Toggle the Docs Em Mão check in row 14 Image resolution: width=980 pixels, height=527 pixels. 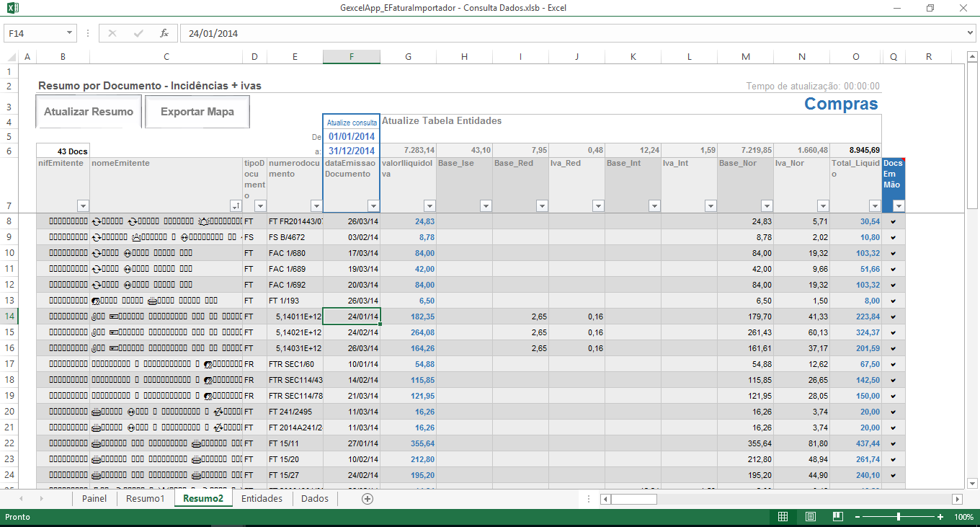click(x=894, y=316)
